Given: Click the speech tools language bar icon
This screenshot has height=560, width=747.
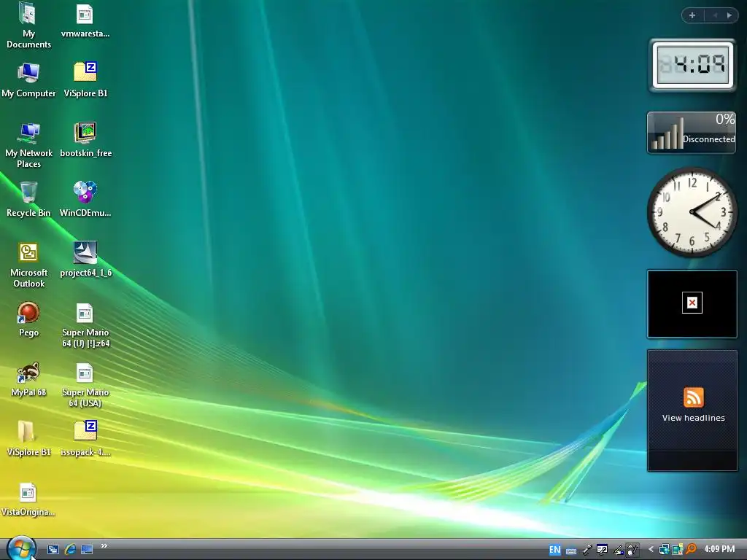Looking at the screenshot, I should (602, 550).
